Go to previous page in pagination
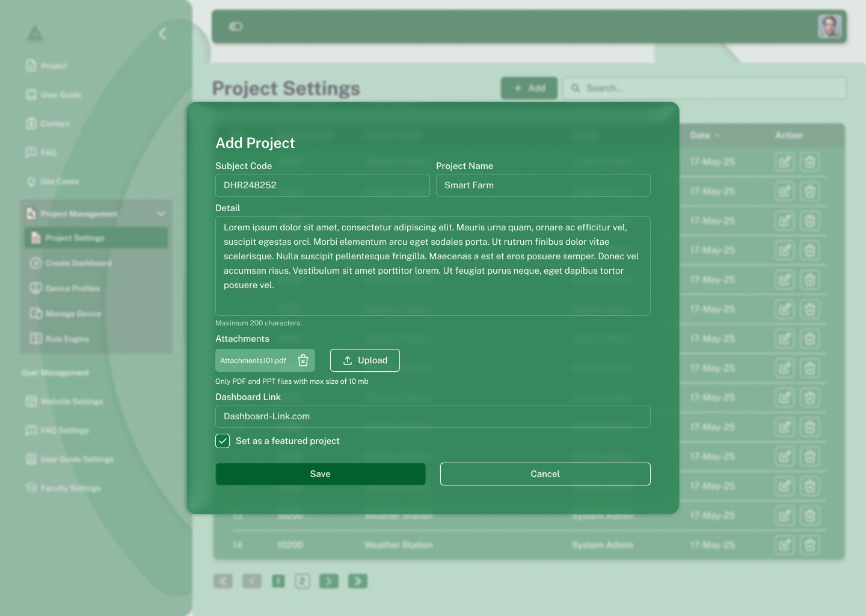The image size is (866, 616). click(252, 581)
